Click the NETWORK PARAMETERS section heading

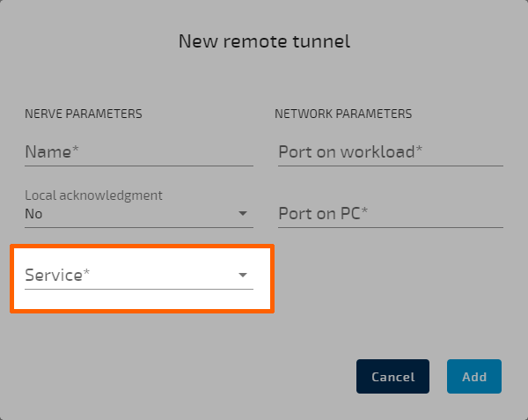343,114
